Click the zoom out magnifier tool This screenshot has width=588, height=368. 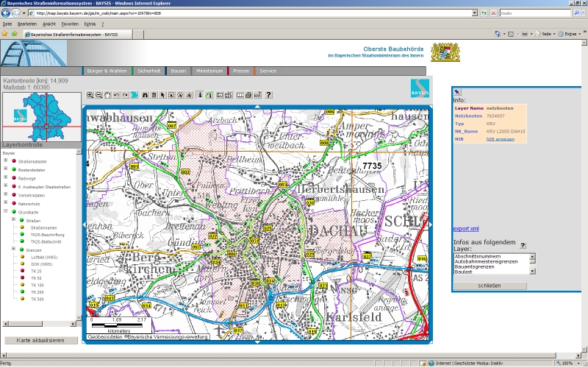click(x=98, y=95)
